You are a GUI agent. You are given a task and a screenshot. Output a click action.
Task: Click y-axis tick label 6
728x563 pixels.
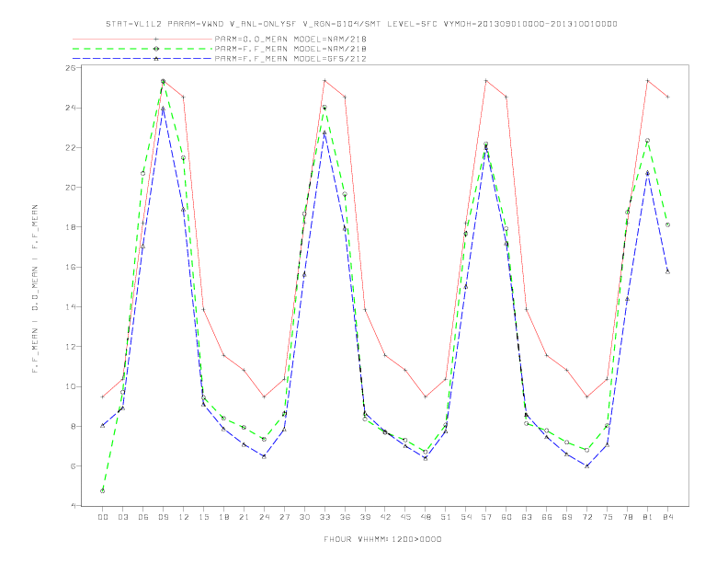(74, 465)
